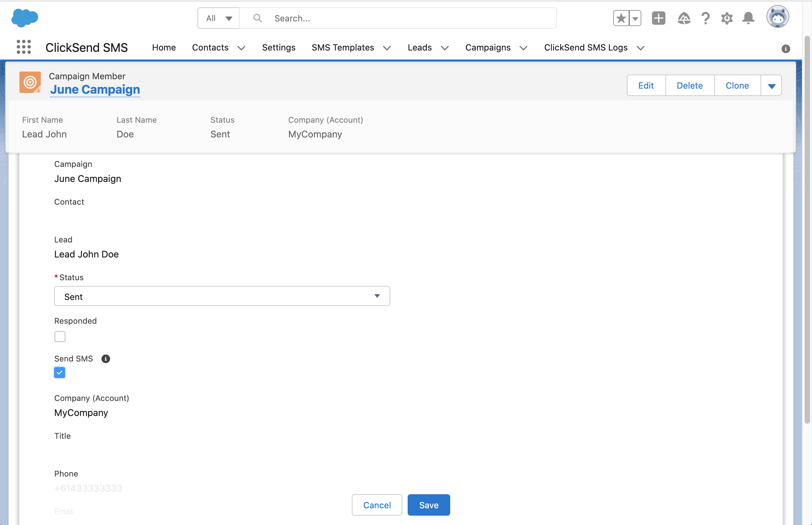Viewport: 812px width, 525px height.
Task: Open the Help question mark
Action: [706, 18]
